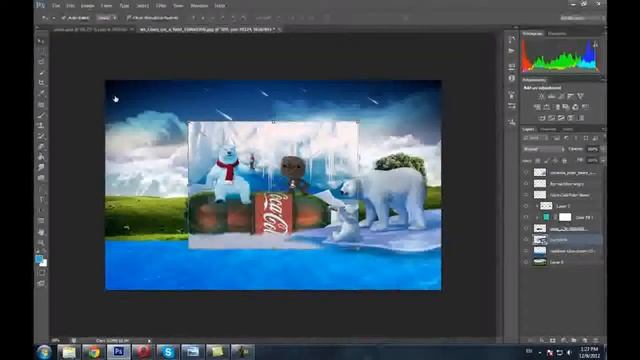Add a Hue/Saturation adjustment

pos(537,107)
